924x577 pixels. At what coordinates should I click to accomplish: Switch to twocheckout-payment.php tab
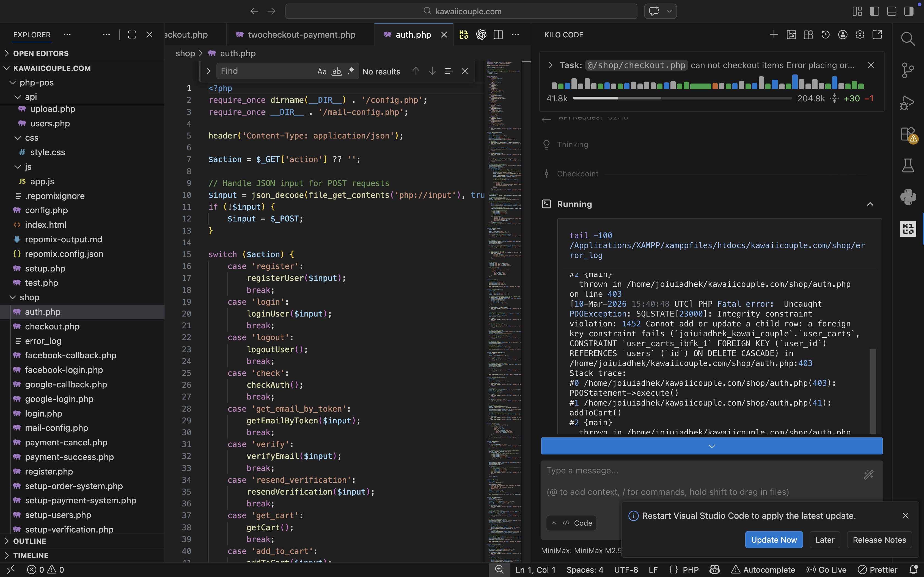click(301, 35)
